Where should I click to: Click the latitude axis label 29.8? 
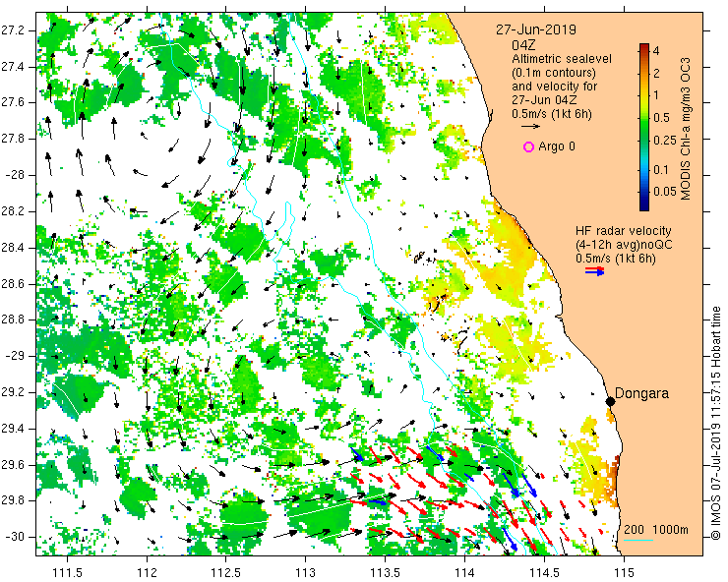(x=13, y=500)
